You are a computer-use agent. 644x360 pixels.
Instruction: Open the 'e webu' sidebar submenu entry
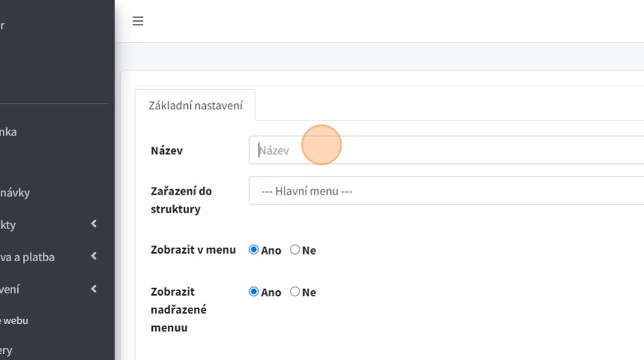click(x=14, y=320)
